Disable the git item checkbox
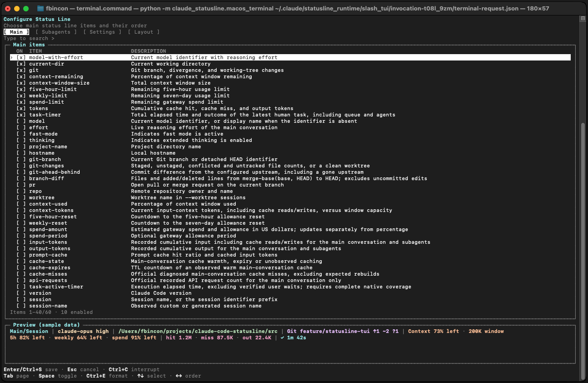Screen dimensions: 588x383 coord(21,71)
